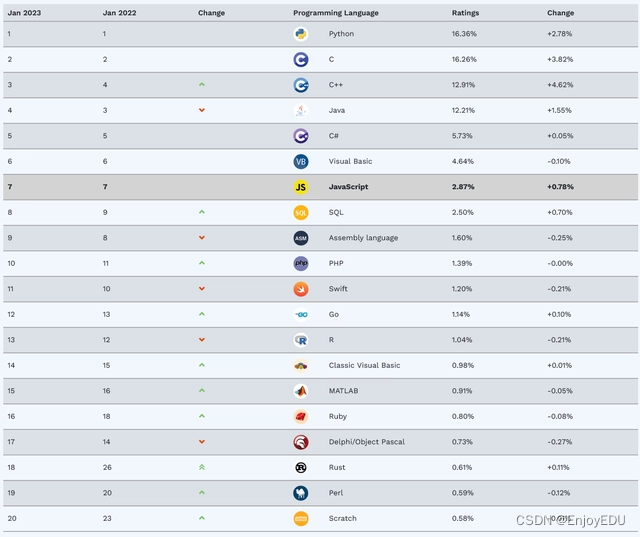Click the red down arrow in Java row

(202, 110)
